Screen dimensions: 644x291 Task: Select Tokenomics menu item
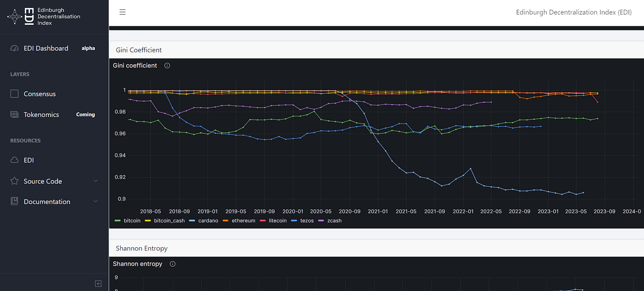(54, 115)
